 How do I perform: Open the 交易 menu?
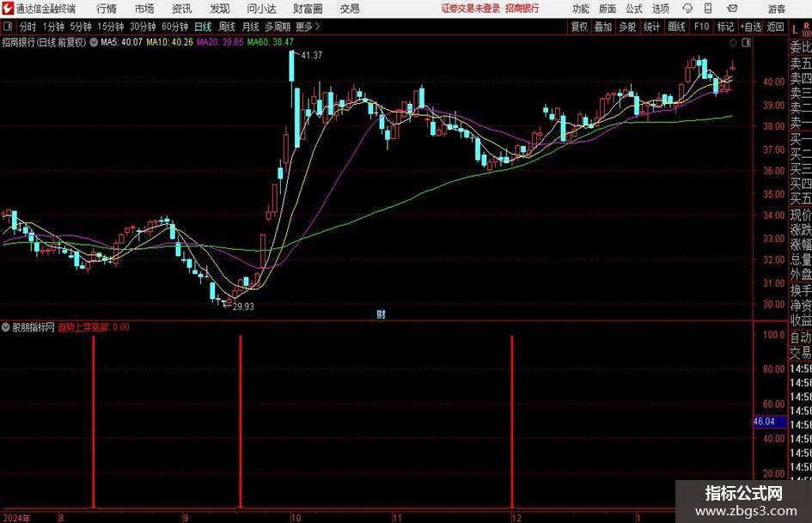[350, 9]
